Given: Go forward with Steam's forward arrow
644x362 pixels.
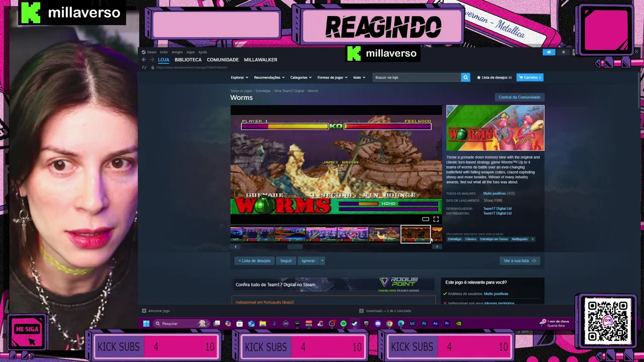Looking at the screenshot, I should [x=151, y=59].
